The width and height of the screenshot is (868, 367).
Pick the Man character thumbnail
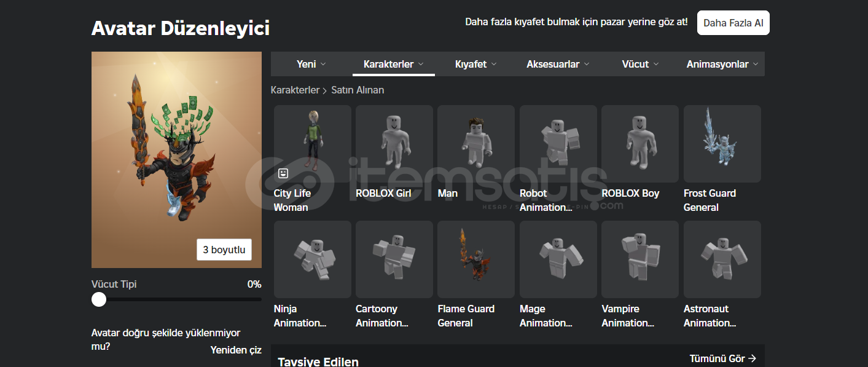pos(476,144)
